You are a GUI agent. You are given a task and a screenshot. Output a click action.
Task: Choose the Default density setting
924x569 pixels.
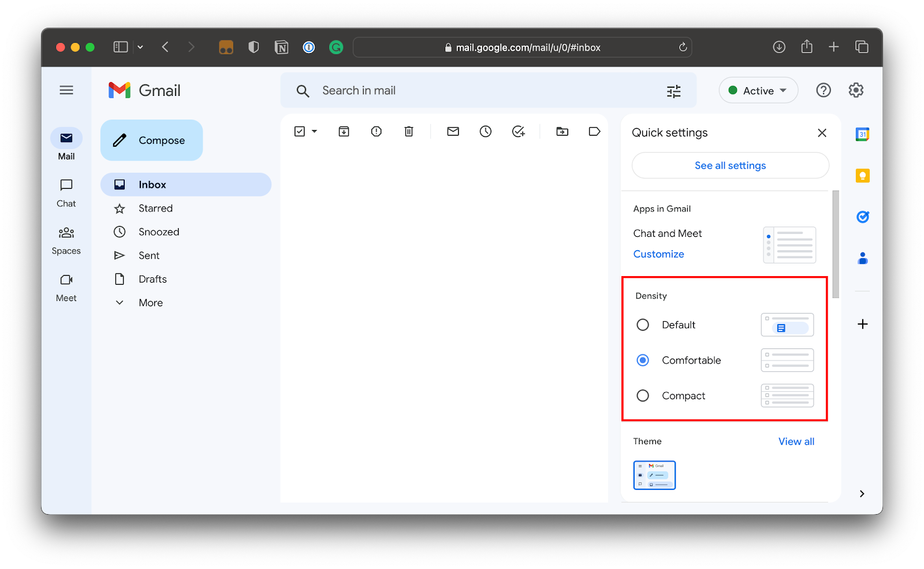tap(642, 325)
